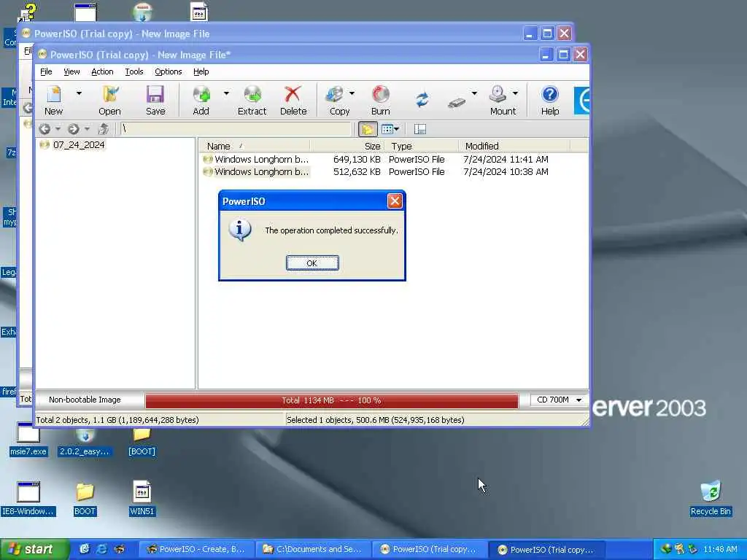The width and height of the screenshot is (747, 560).
Task: Click the Save floppy icon
Action: click(155, 95)
